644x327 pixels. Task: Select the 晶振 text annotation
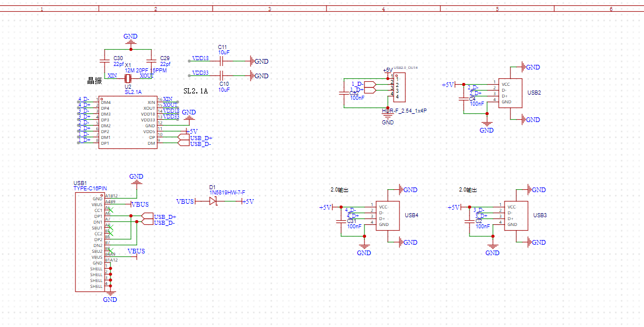point(95,81)
